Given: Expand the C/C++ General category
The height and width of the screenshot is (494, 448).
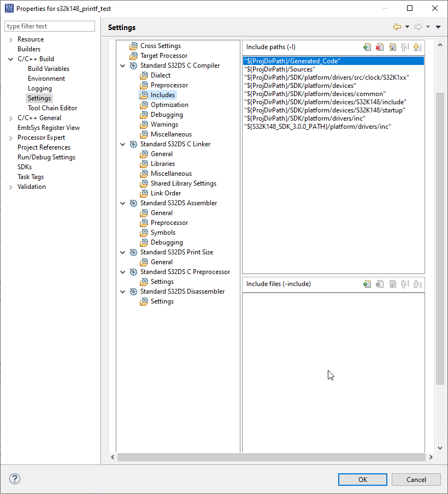Looking at the screenshot, I should tap(10, 118).
